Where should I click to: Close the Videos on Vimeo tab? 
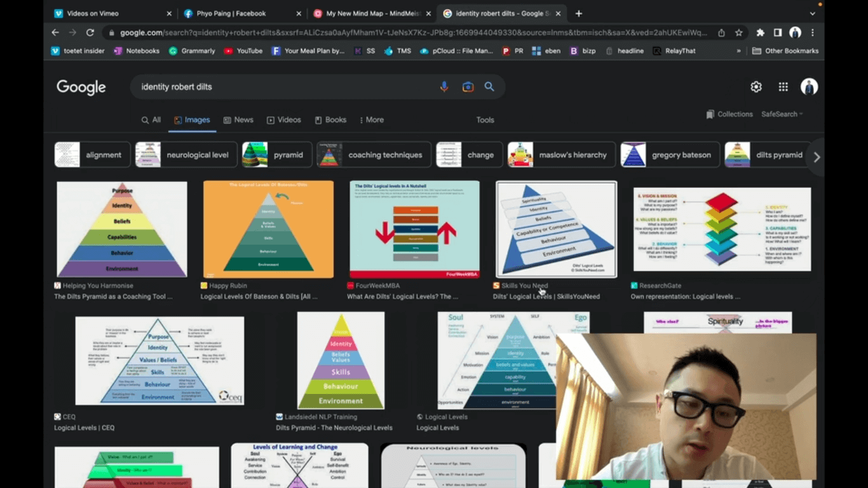tap(169, 13)
